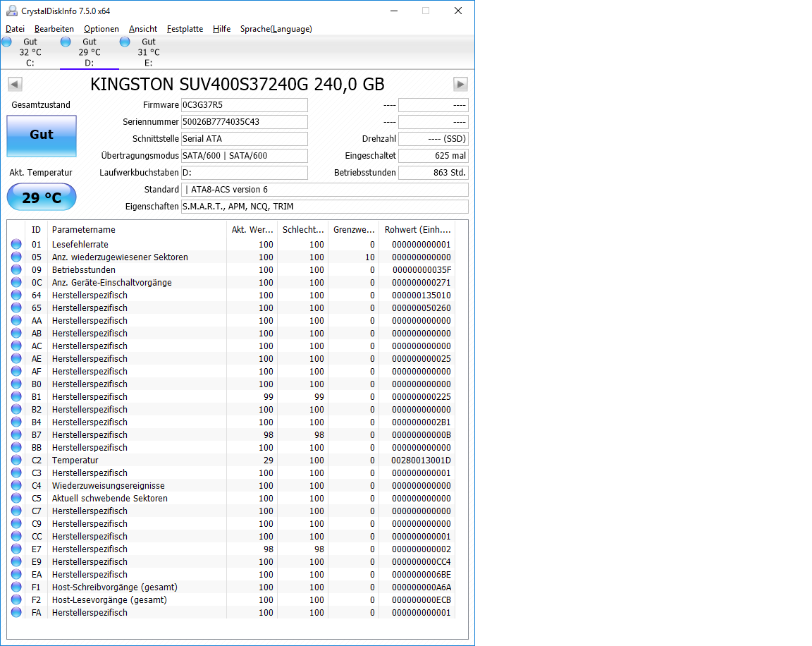The image size is (812, 646).
Task: Click status icon of row ID AA
Action: click(17, 320)
